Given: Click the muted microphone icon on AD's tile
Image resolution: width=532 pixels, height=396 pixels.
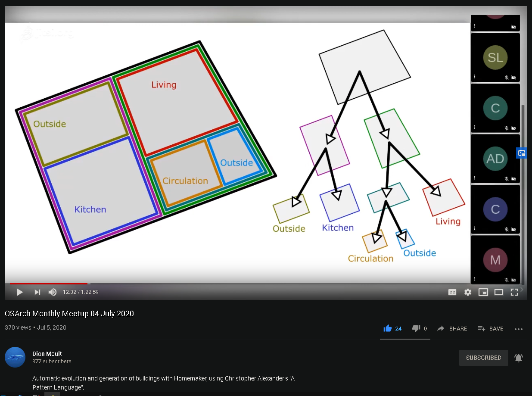Looking at the screenshot, I should tap(507, 178).
